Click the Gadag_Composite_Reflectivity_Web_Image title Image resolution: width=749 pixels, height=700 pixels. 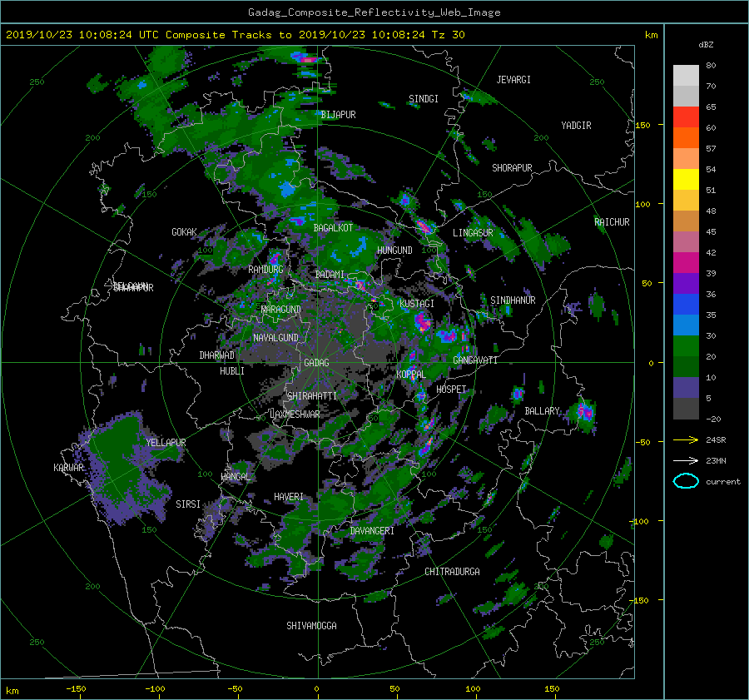pos(374,12)
